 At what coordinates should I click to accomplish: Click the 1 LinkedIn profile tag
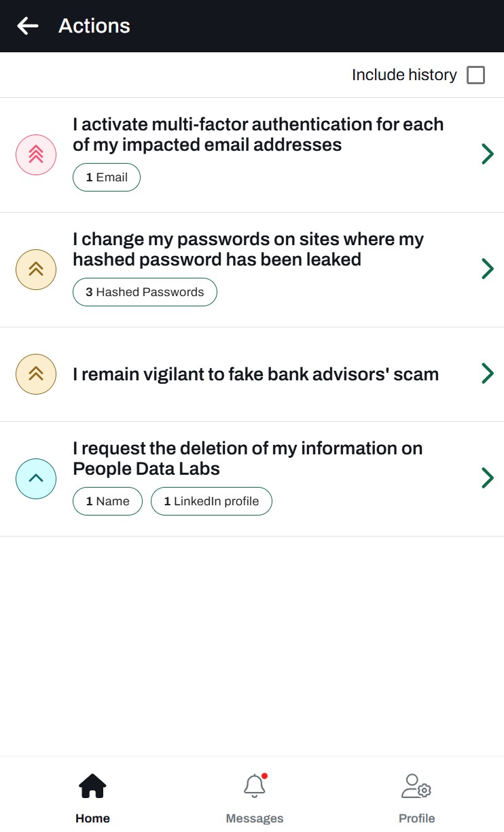point(211,501)
